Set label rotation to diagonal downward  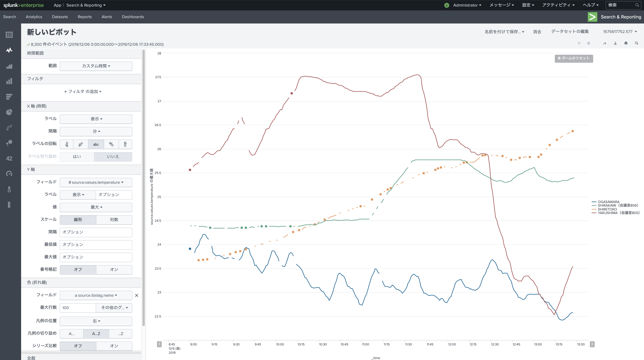pyautogui.click(x=111, y=144)
